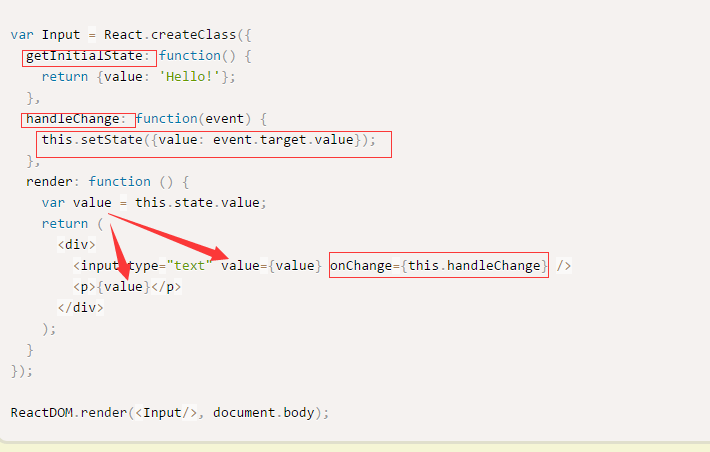Click 'event.target.value' expression
This screenshot has width=710, height=452.
(x=283, y=139)
